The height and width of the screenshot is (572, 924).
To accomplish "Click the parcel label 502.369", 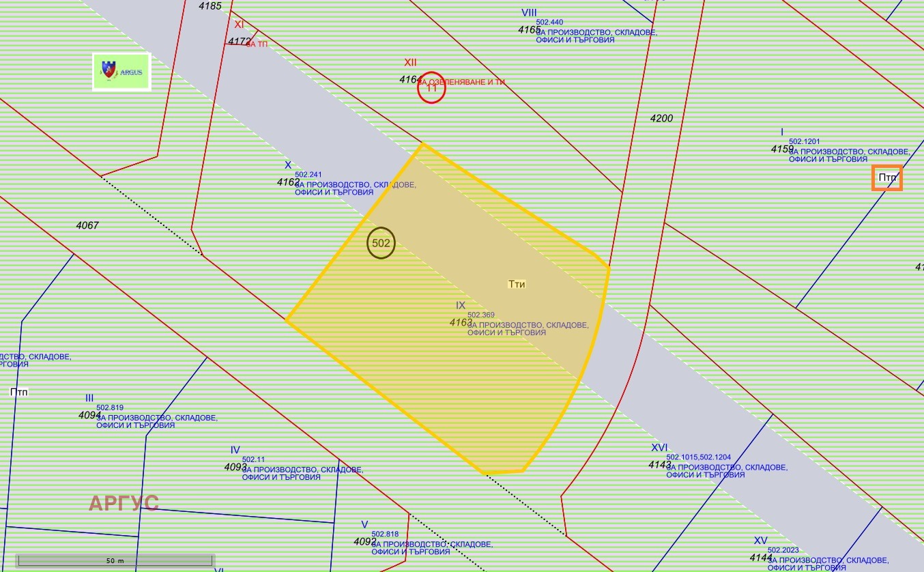I will (480, 315).
